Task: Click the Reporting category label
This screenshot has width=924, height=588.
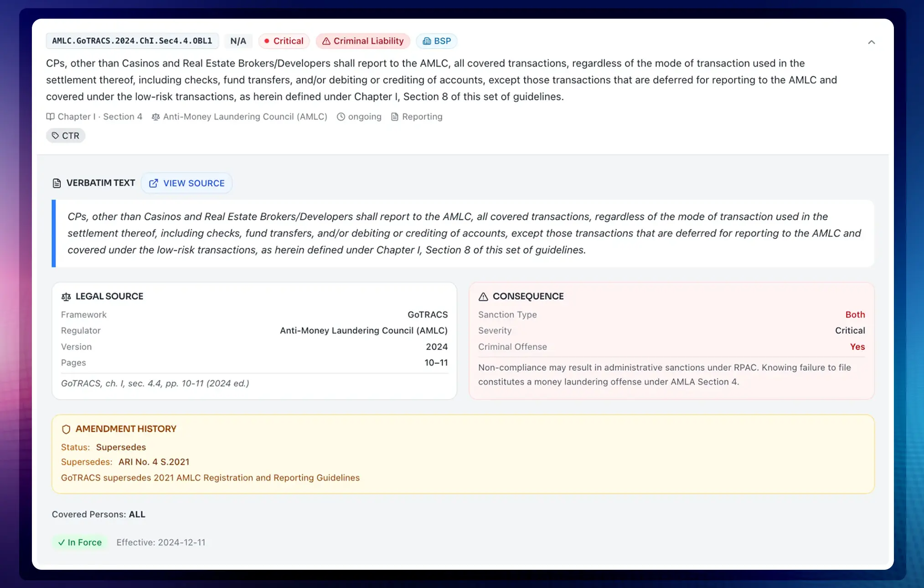Action: click(422, 117)
